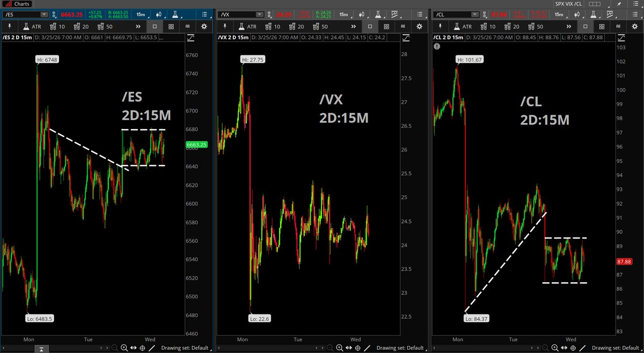Toggle the pin in /ES study toolbar
Viewport: 644px width, 353px height.
pyautogui.click(x=10, y=26)
